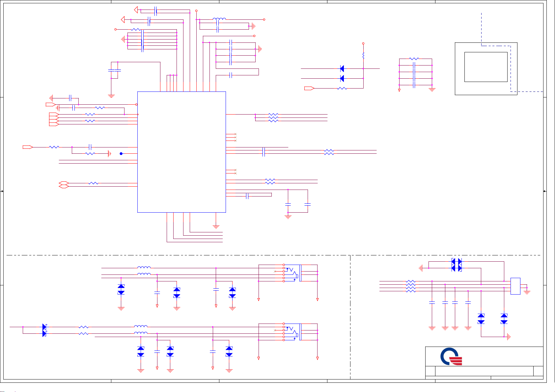Click the blue and red Quanta logo
Image resolution: width=555 pixels, height=392 pixels.
click(451, 357)
